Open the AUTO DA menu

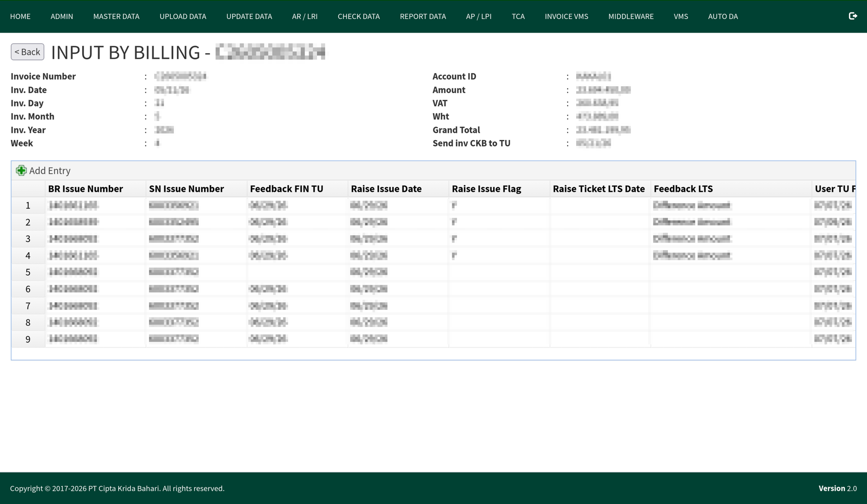coord(723,17)
